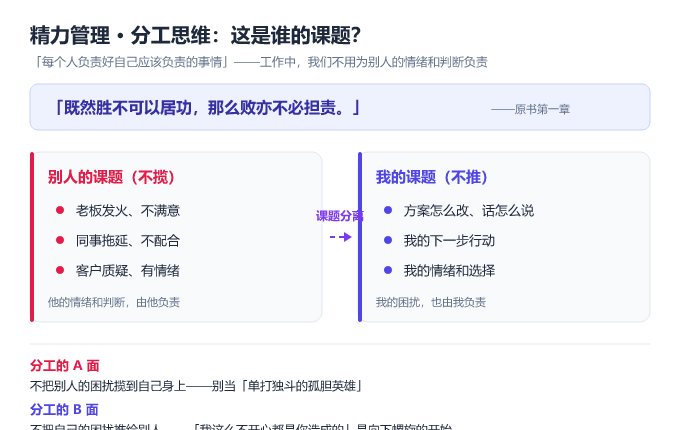Click the source note 原书第一章

[x=542, y=109]
